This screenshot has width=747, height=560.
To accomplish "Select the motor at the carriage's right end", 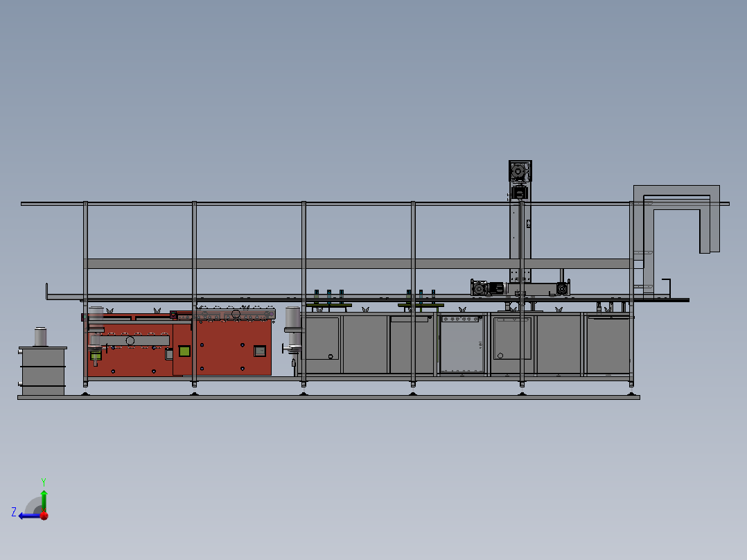I will click(562, 288).
